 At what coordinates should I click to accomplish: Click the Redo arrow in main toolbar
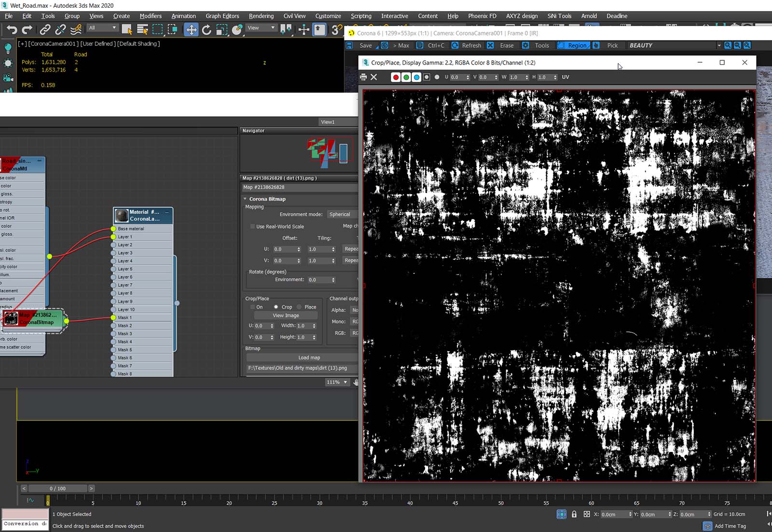click(28, 30)
